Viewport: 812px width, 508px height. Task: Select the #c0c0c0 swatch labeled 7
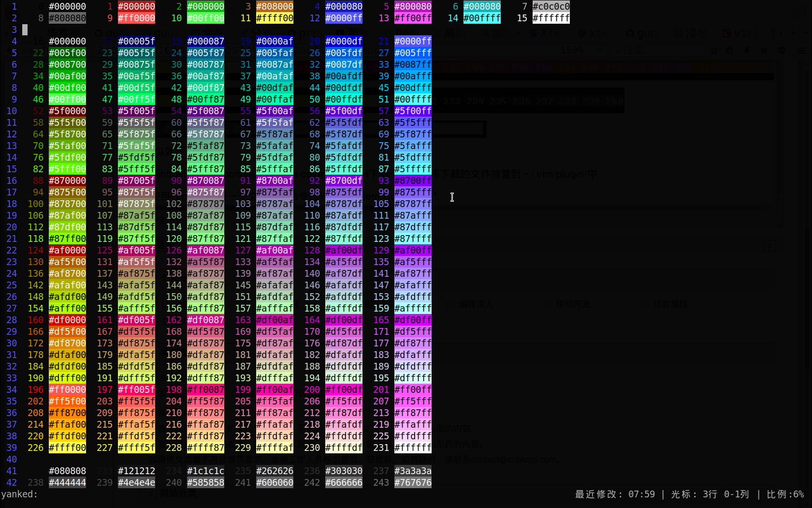click(551, 6)
